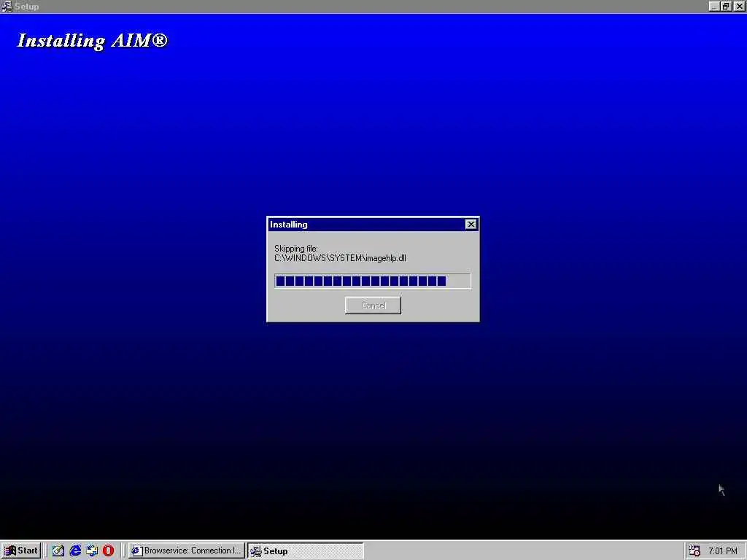Open the Start menu
The height and width of the screenshot is (560, 747).
[x=21, y=551]
